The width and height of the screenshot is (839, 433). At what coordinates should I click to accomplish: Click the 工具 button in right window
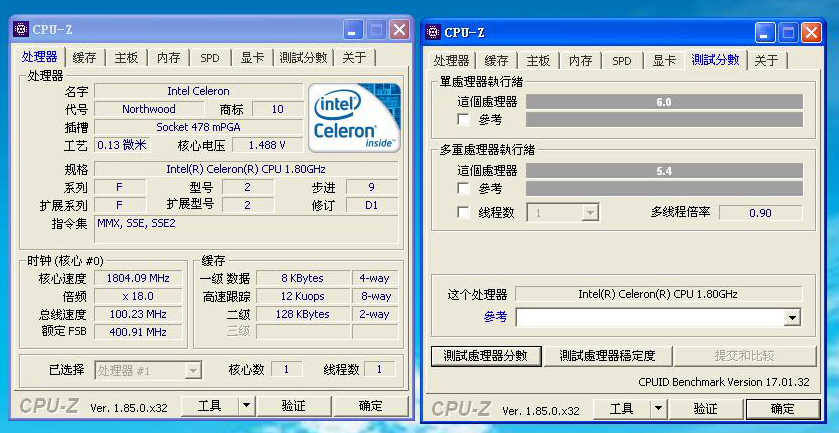[622, 409]
